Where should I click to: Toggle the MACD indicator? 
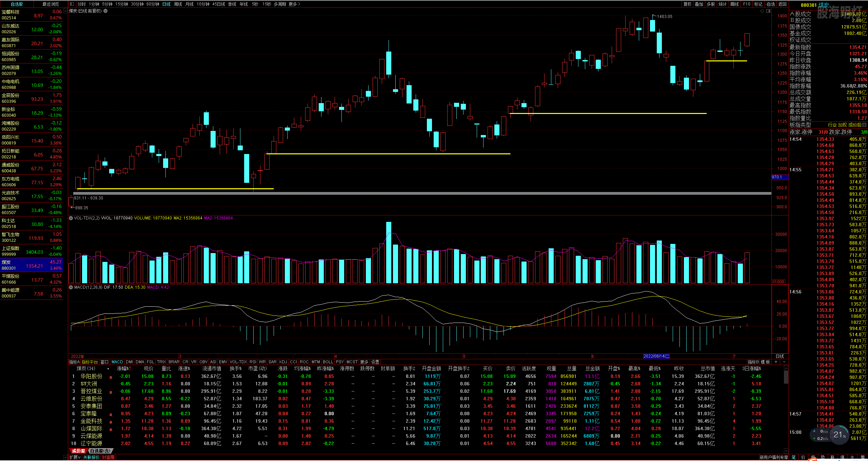point(117,362)
